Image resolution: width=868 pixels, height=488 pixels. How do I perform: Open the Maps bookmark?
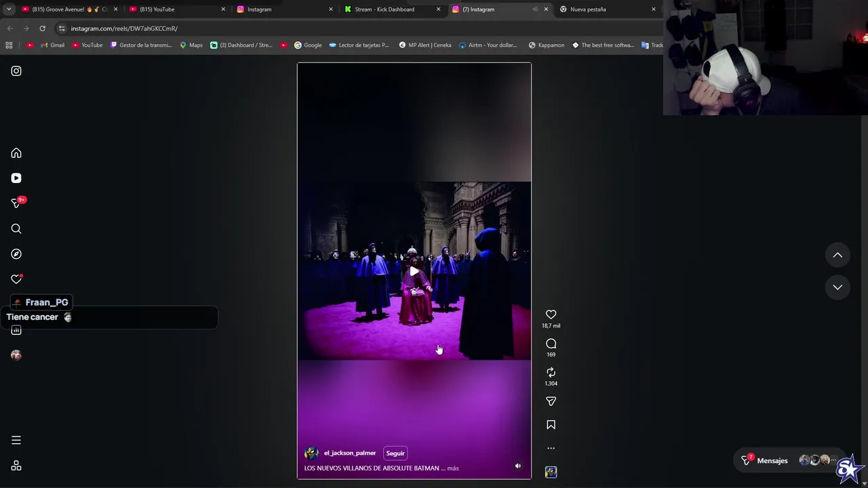coord(191,45)
